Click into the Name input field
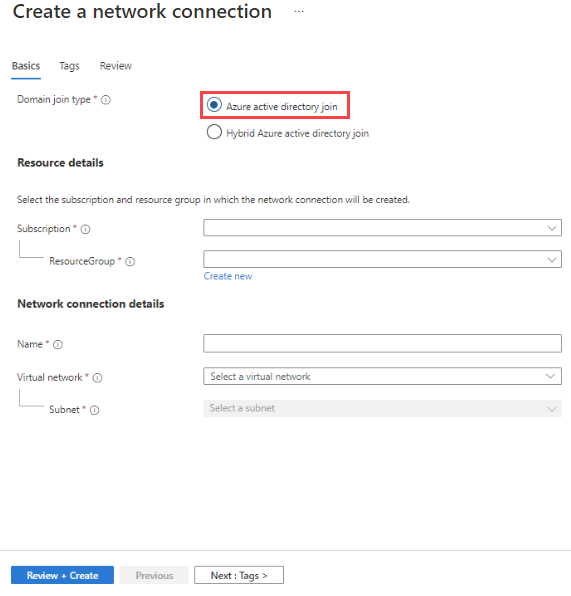Screen dimensions: 571x596 click(382, 344)
